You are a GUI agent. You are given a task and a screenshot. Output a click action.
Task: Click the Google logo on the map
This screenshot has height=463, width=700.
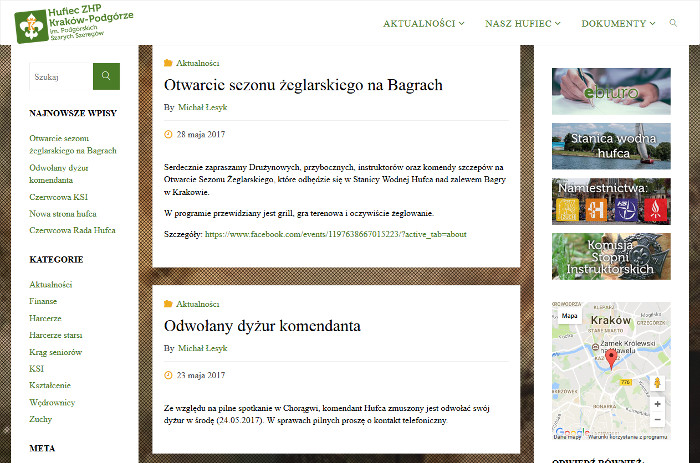pos(573,432)
